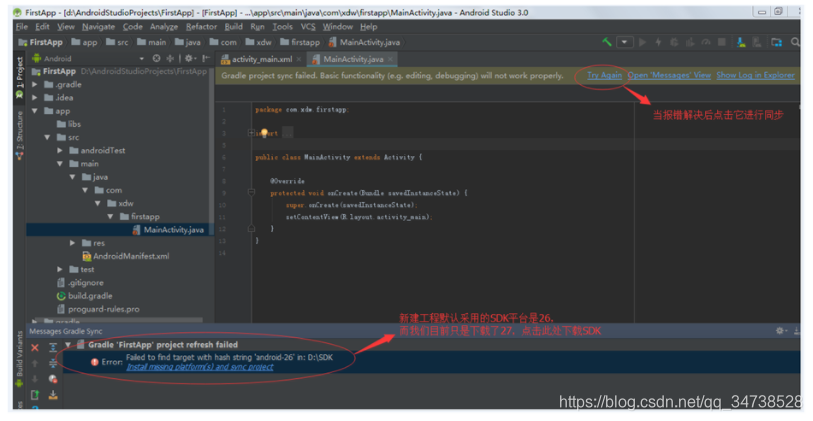Close the MainActivity.java tab
This screenshot has height=421, width=813.
pyautogui.click(x=390, y=59)
